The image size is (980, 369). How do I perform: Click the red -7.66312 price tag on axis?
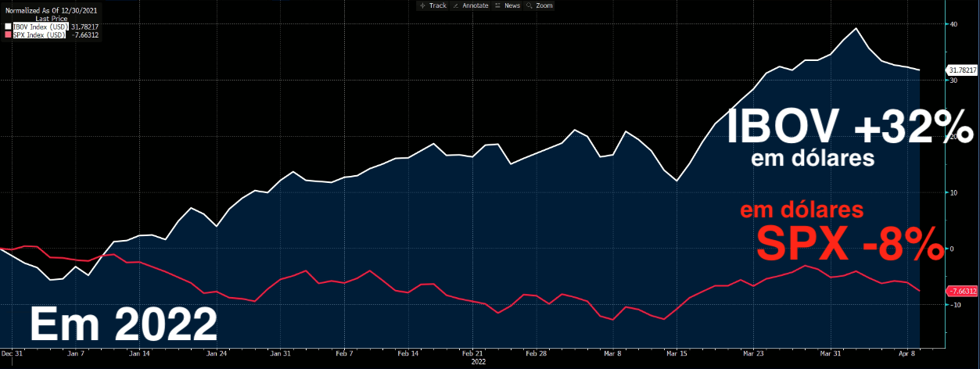coord(963,291)
